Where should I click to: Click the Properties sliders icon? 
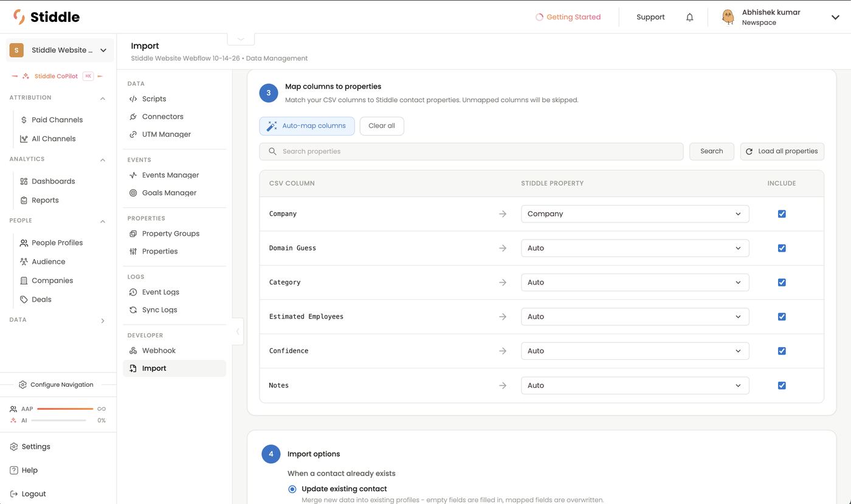pyautogui.click(x=133, y=251)
